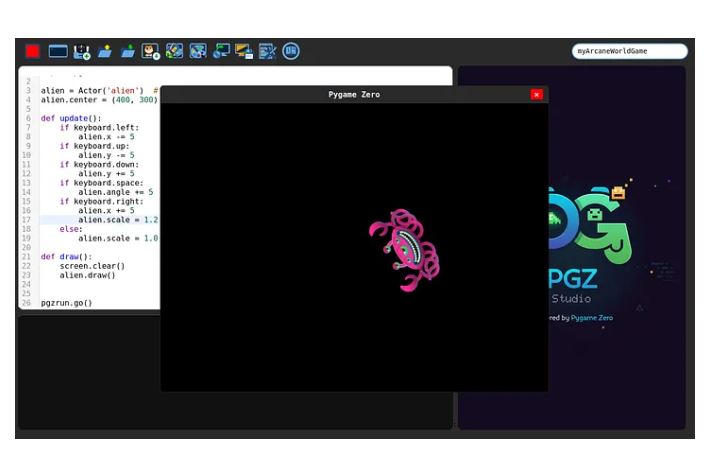
Task: Click the round blue badge toolbar icon
Action: (x=291, y=51)
